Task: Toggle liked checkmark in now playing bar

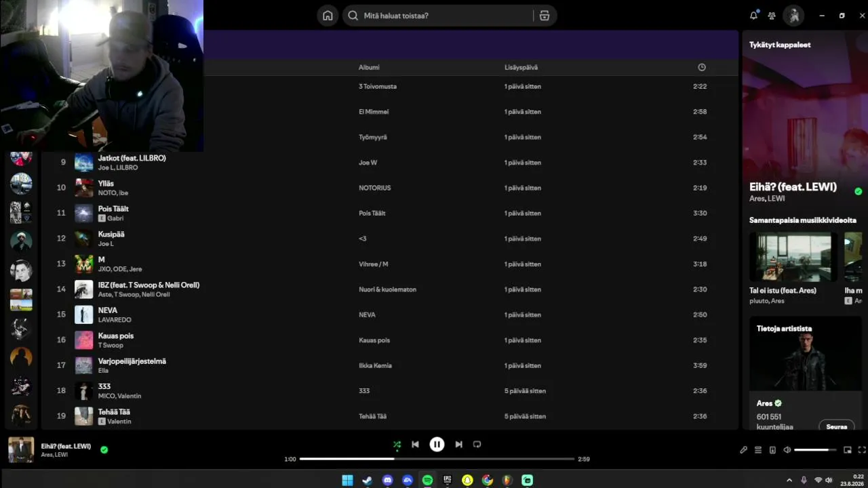Action: click(104, 449)
